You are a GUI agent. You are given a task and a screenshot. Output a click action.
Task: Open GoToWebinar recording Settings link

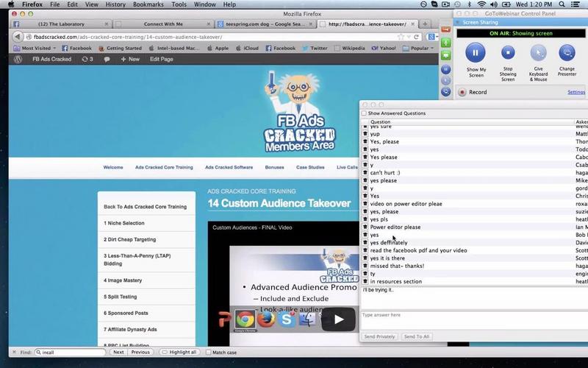pos(576,93)
